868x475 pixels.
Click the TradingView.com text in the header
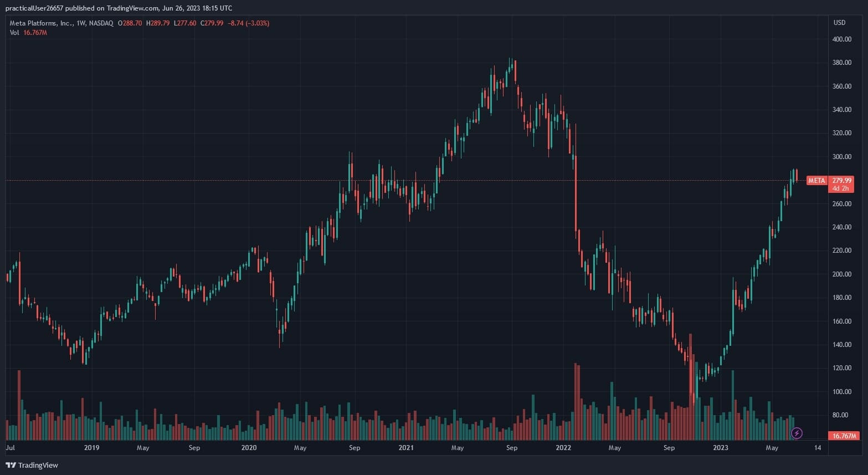pos(132,8)
